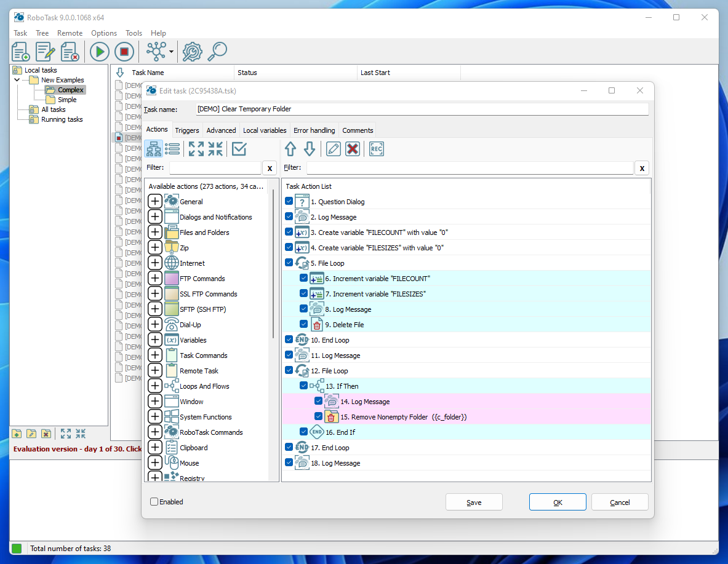Expand the Internet actions category
The width and height of the screenshot is (728, 564).
[x=155, y=263]
